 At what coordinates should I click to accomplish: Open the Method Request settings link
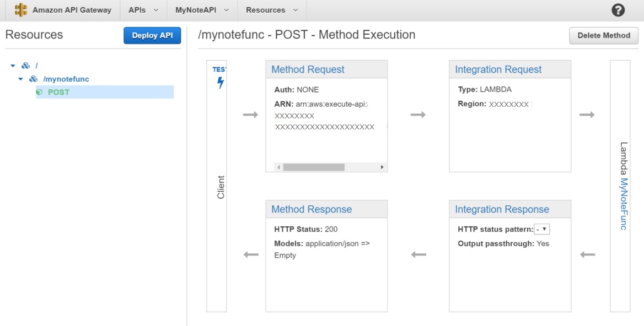pos(308,69)
